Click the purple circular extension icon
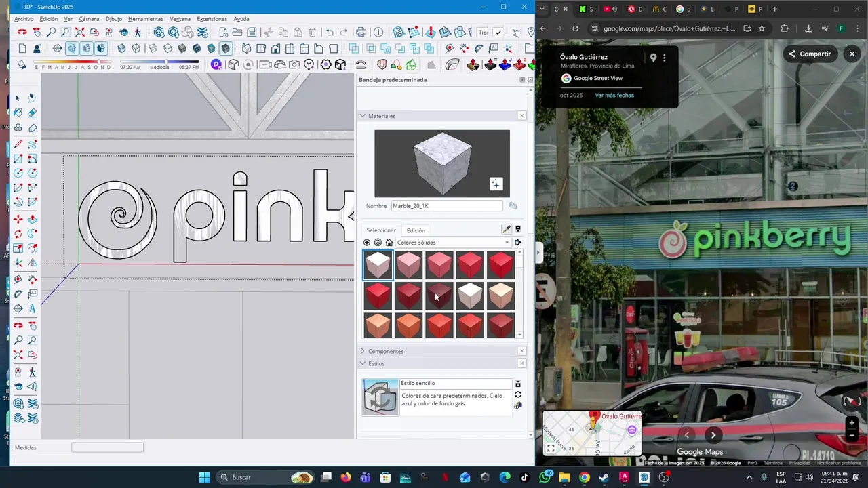 (216, 65)
